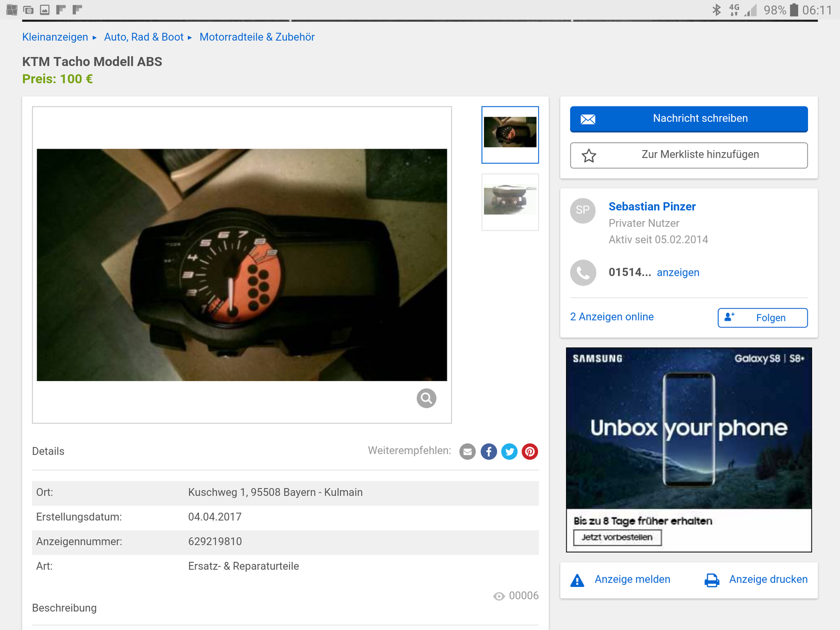Click the phone icon beside seller number
Screen dimensions: 840x630
pos(583,272)
